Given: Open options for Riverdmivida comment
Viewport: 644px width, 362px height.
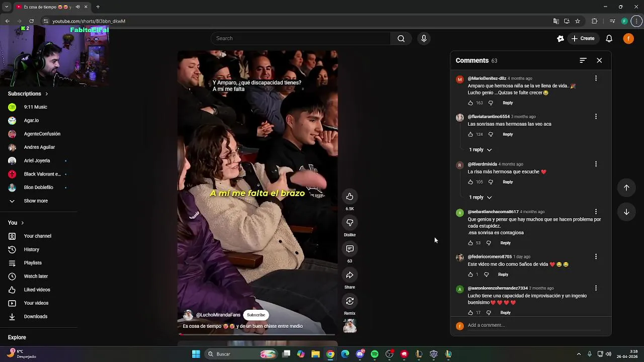Looking at the screenshot, I should 596,164.
